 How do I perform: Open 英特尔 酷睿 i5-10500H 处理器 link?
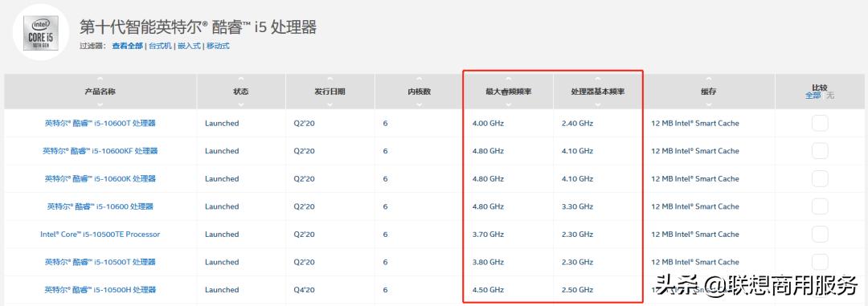point(100,289)
